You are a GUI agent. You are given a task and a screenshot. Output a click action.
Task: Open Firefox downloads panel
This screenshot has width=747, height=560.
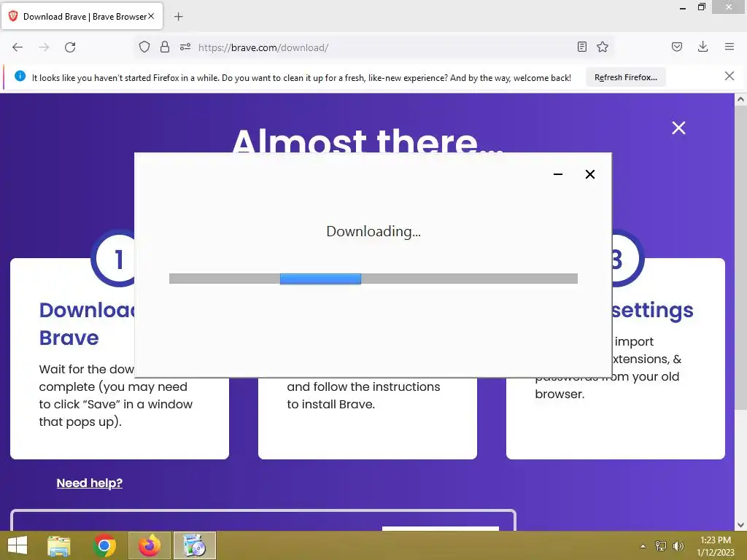(703, 47)
